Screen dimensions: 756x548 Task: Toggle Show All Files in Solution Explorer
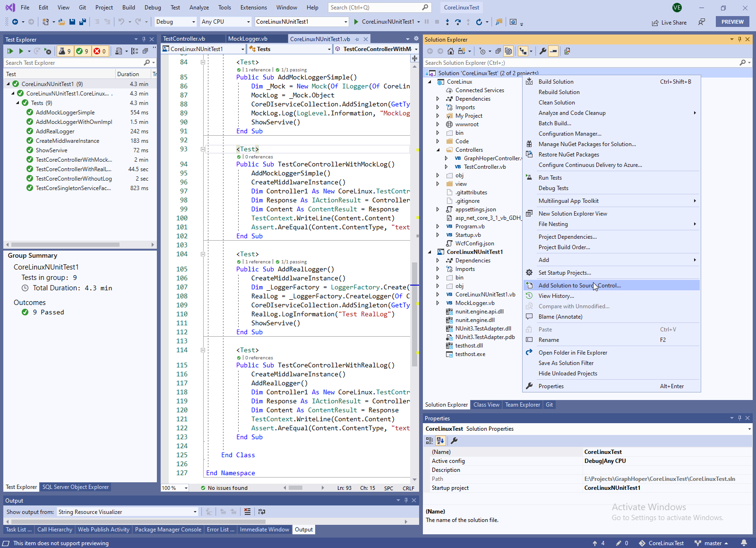coord(508,51)
